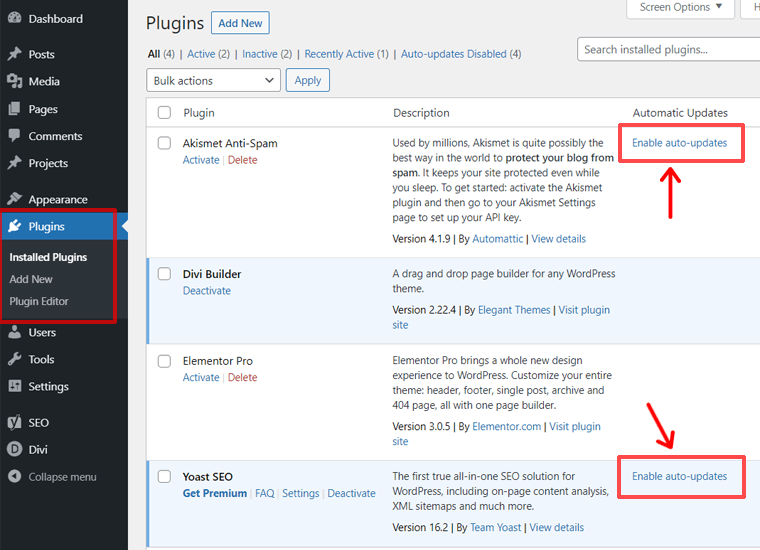Screen dimensions: 760x550
Task: Click the Appearance paintbrush icon
Action: click(14, 199)
